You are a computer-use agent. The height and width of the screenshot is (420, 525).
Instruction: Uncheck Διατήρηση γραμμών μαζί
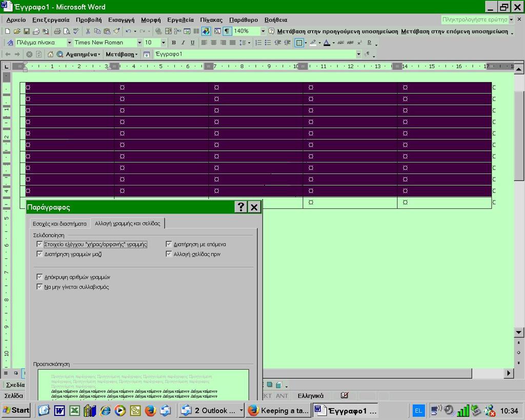point(40,254)
